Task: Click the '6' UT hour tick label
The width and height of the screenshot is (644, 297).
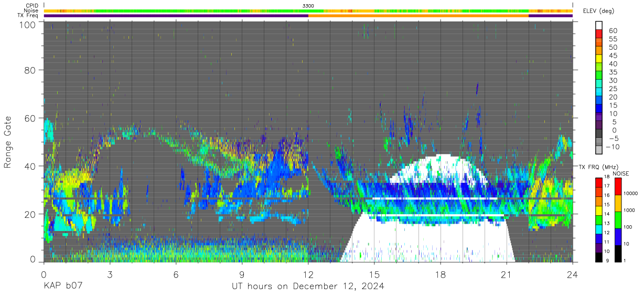Action: coord(176,273)
